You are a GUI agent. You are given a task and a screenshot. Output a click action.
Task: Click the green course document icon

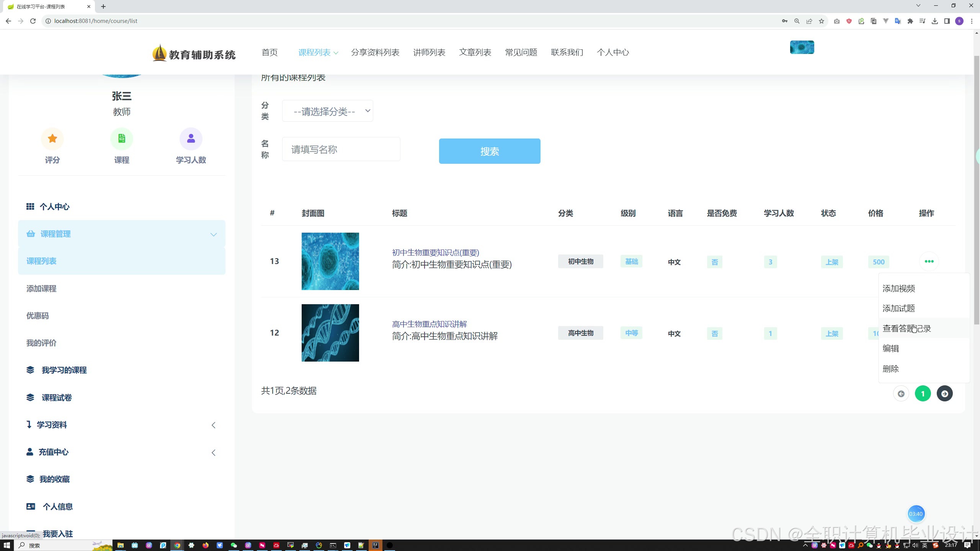pyautogui.click(x=121, y=139)
